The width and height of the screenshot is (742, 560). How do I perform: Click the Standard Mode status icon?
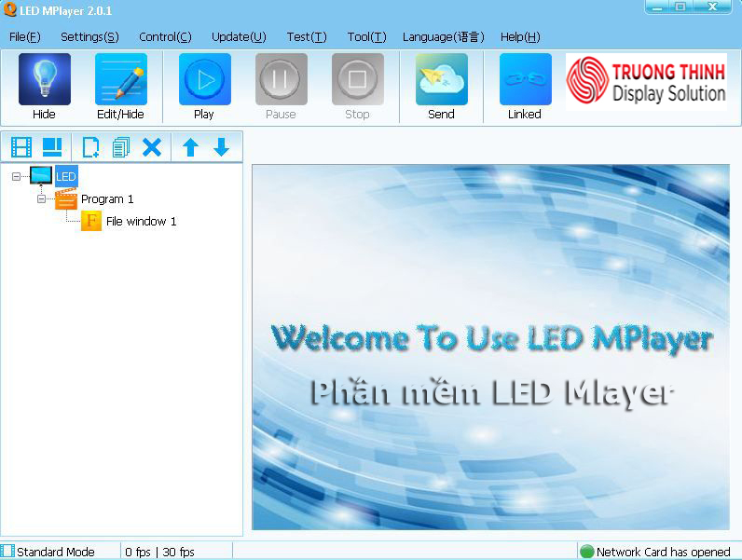click(7, 551)
